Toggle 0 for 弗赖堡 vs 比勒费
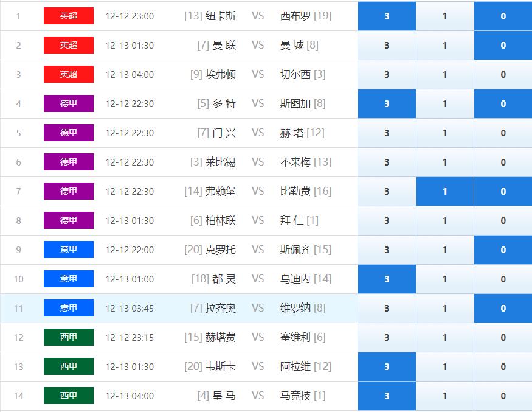532x412 pixels. click(503, 191)
